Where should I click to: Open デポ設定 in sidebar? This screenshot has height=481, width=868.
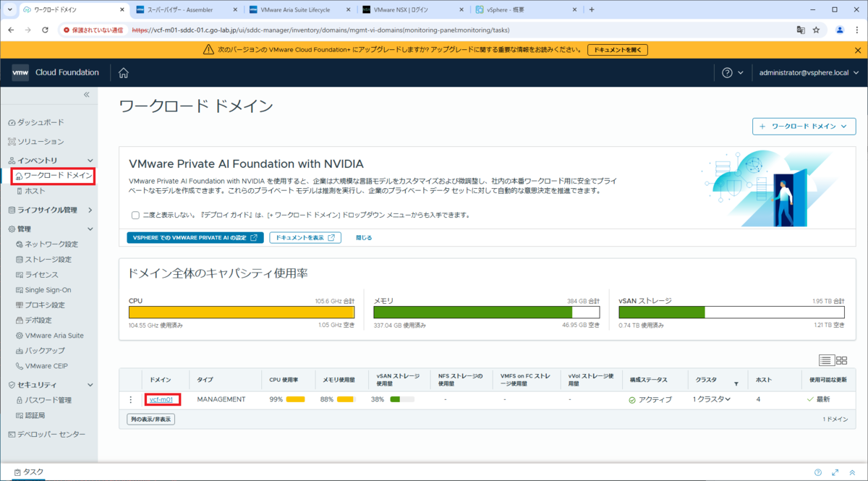[x=33, y=320]
